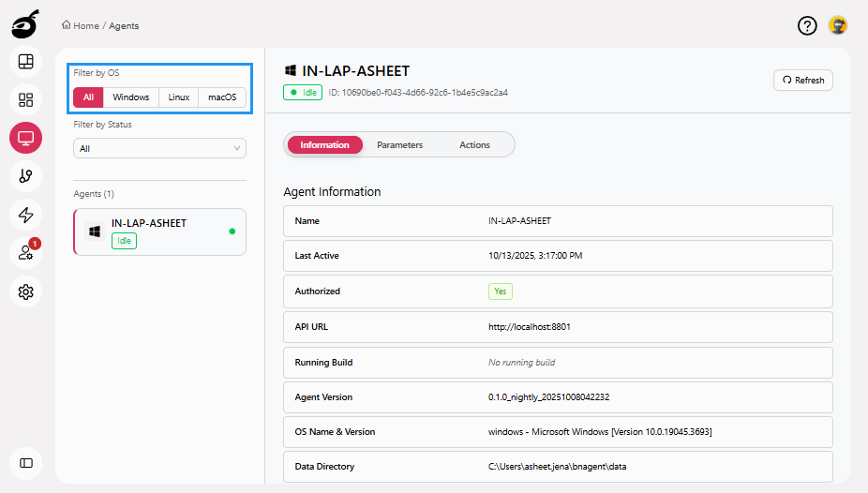Switch to the Parameters tab
Viewport: 868px width, 493px height.
tap(399, 145)
